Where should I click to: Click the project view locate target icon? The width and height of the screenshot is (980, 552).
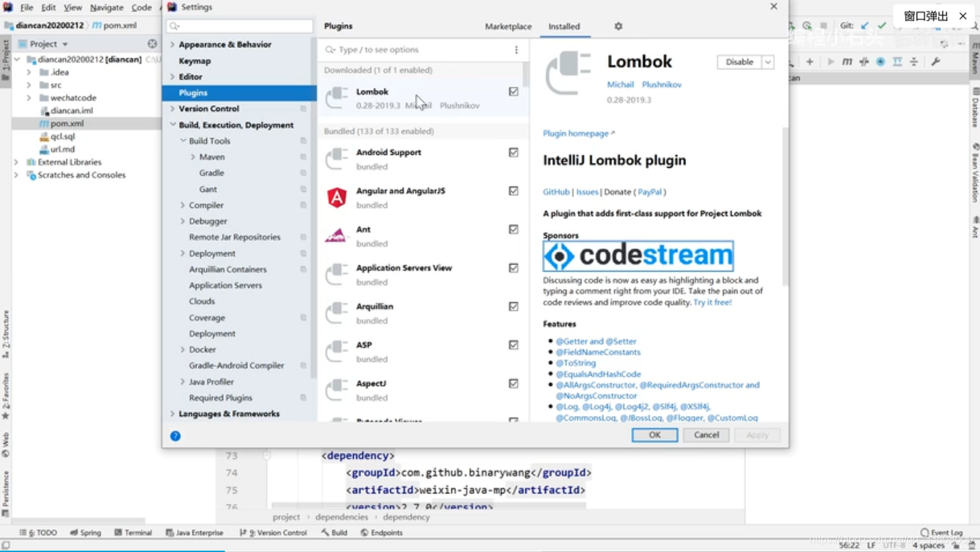click(152, 44)
